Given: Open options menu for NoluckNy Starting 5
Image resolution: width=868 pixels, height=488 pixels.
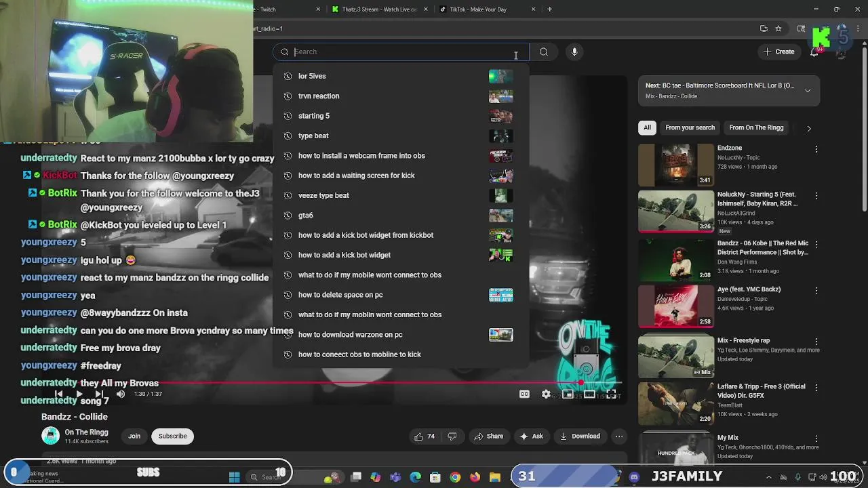Looking at the screenshot, I should click(816, 196).
